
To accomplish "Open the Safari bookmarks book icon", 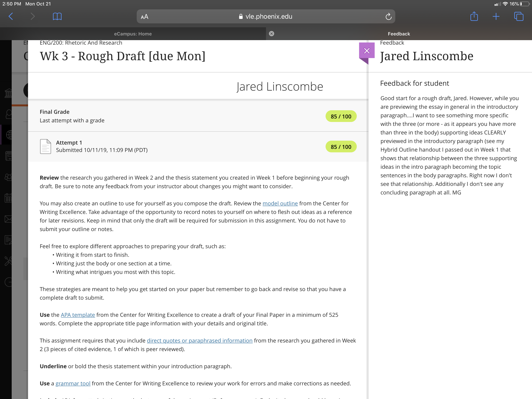I will 57,16.
